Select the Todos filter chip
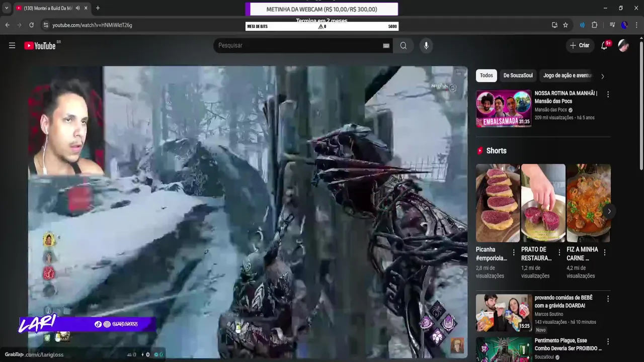 click(486, 75)
